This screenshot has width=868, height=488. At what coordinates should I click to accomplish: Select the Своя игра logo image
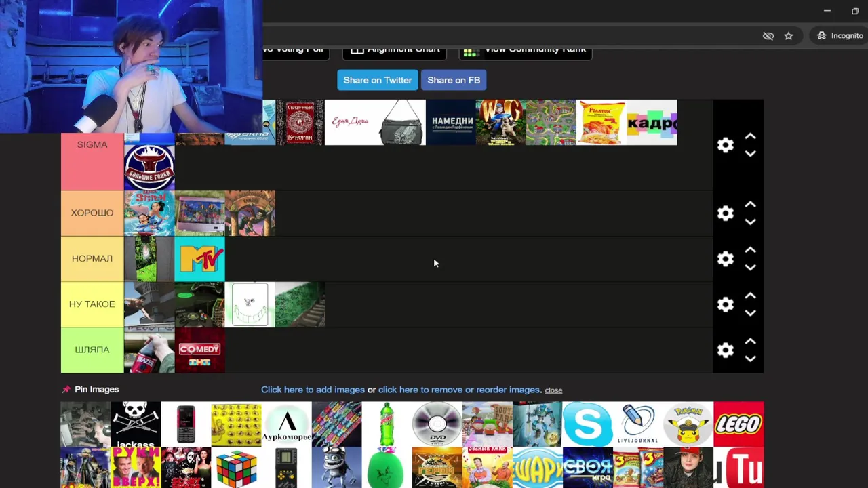pos(588,468)
